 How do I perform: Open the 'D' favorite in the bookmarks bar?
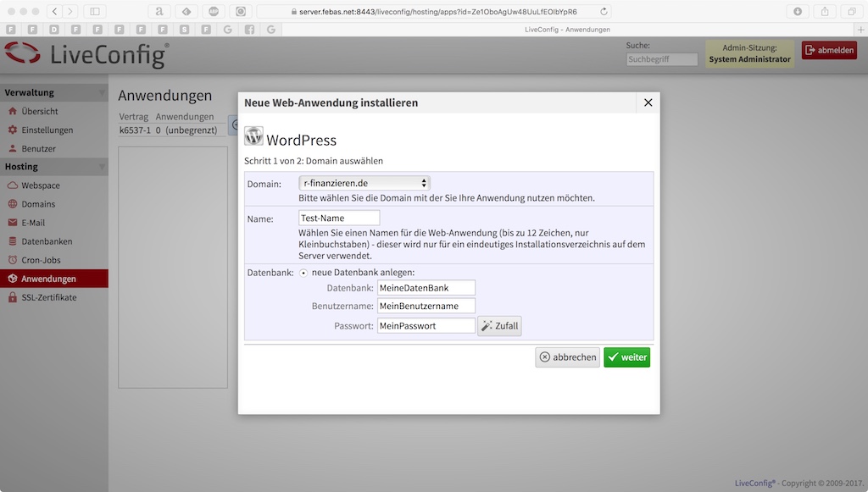point(54,30)
